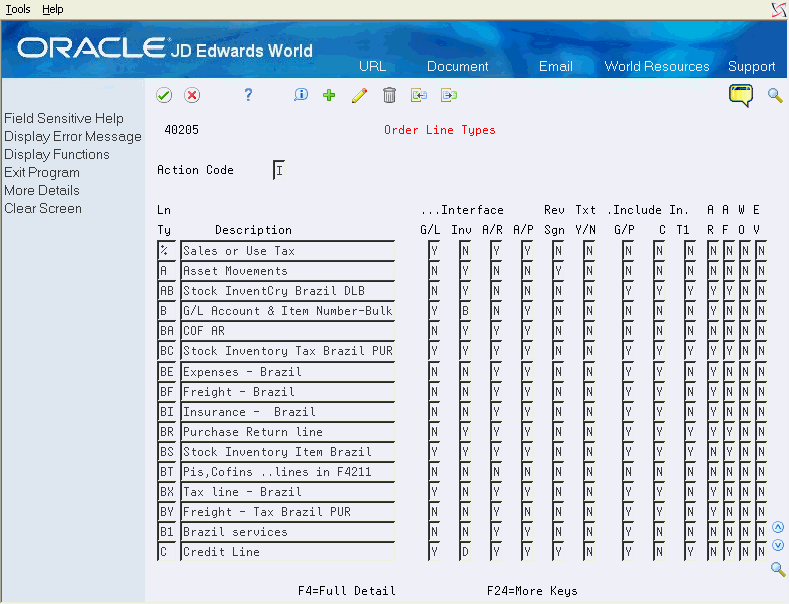Open World Resources in header
Image resolution: width=789 pixels, height=604 pixels.
click(x=657, y=66)
